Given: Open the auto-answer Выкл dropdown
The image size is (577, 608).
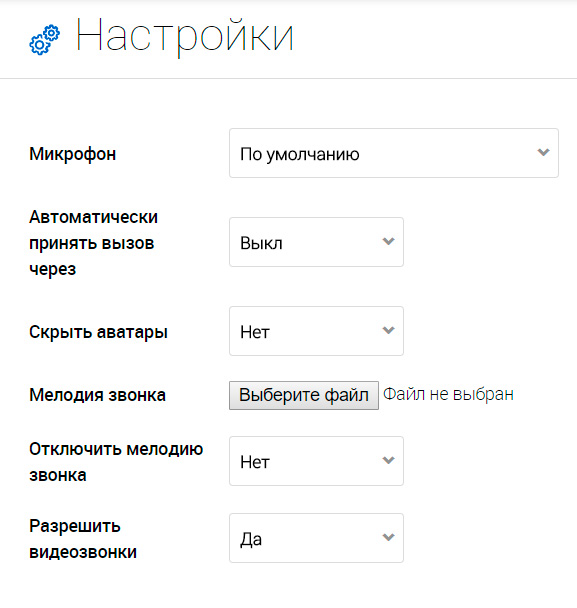Looking at the screenshot, I should tap(316, 242).
